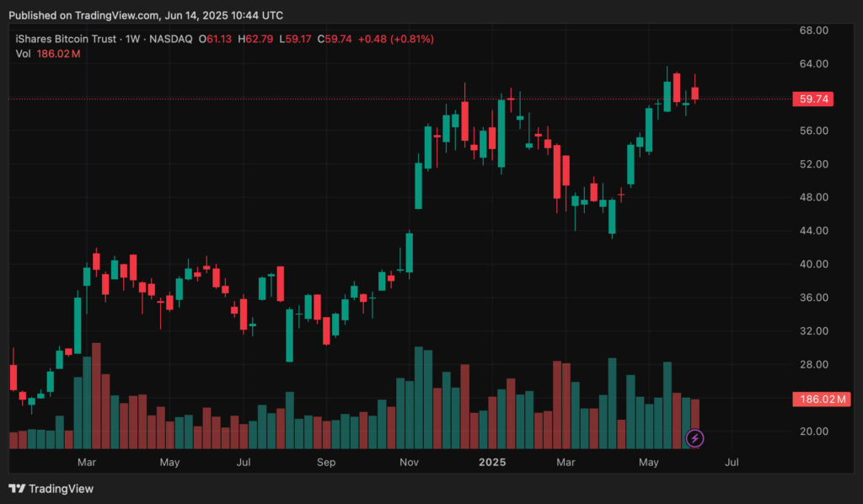Image resolution: width=863 pixels, height=504 pixels.
Task: Click the 64.00 price axis label
Action: tap(814, 64)
